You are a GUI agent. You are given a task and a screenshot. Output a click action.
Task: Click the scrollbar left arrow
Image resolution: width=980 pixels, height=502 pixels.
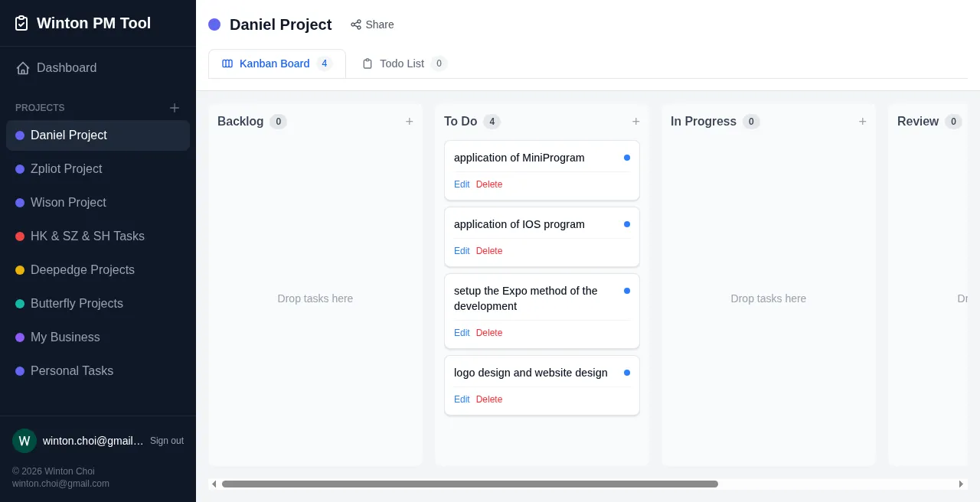tap(214, 484)
